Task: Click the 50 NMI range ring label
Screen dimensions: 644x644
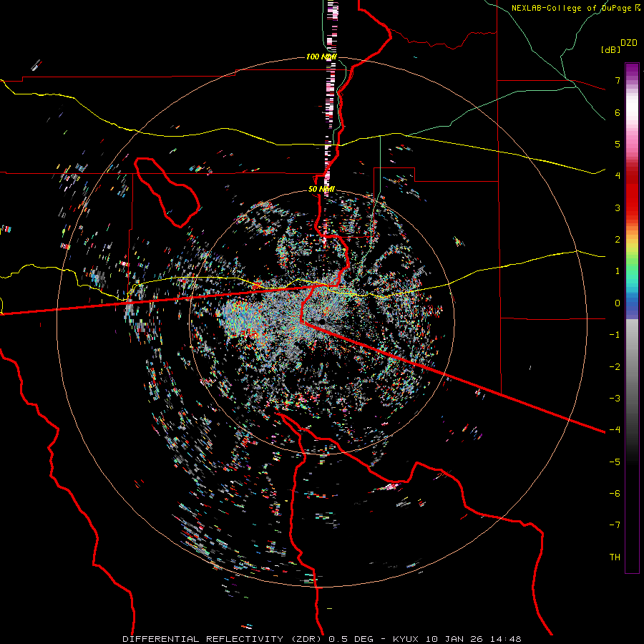Action: pos(321,190)
